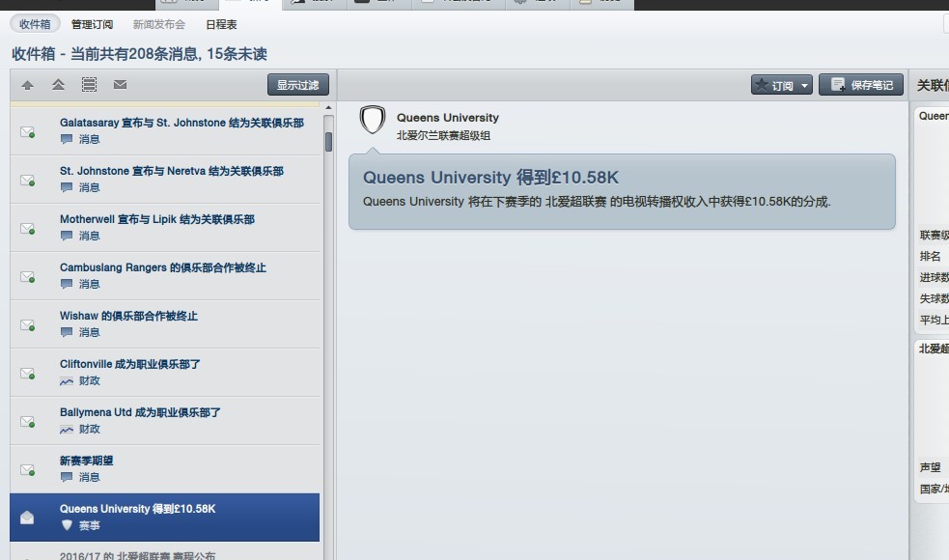The height and width of the screenshot is (560, 949).
Task: Click the message list scrollbar up arrow
Action: coord(328,108)
